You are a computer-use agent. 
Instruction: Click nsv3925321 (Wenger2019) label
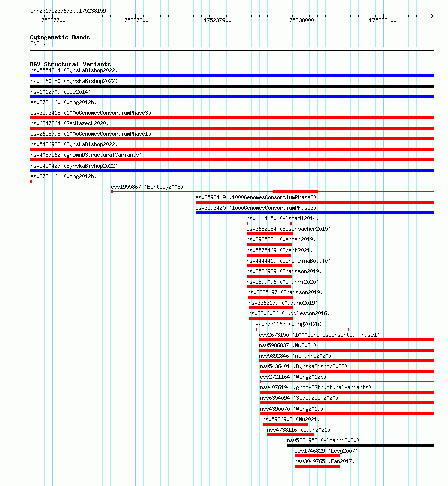pos(281,239)
